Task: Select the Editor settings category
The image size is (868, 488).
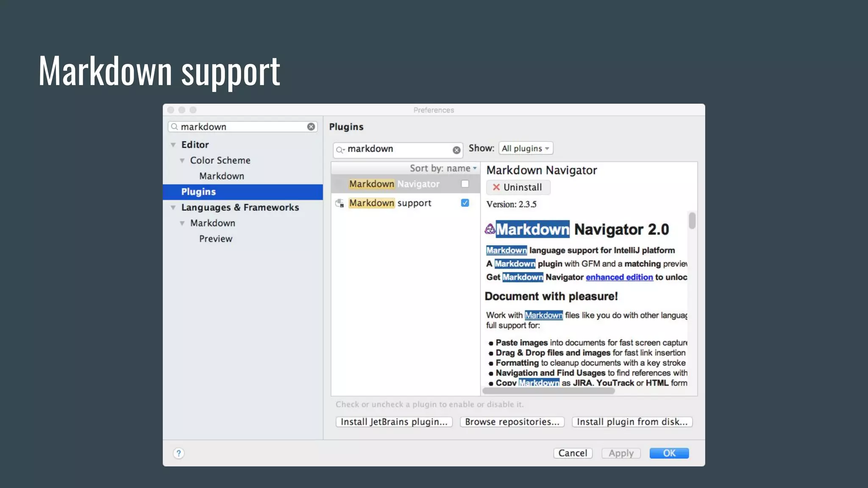Action: (195, 145)
